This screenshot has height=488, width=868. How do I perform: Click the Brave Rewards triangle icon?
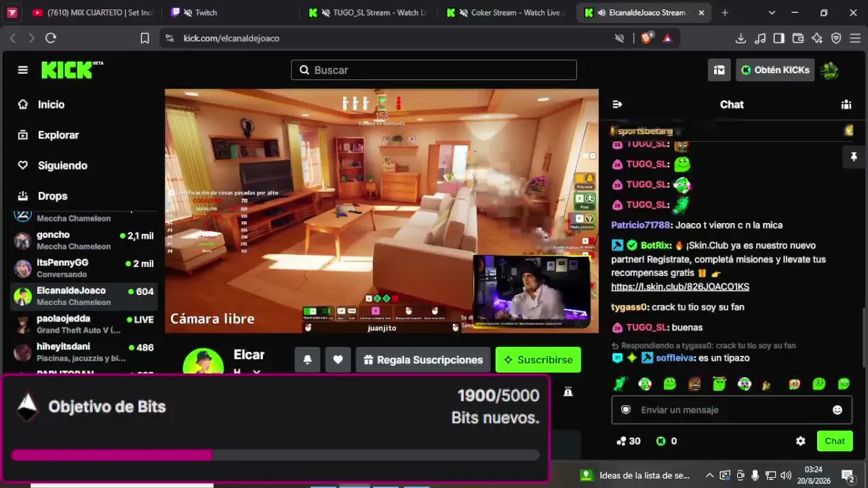coord(667,39)
